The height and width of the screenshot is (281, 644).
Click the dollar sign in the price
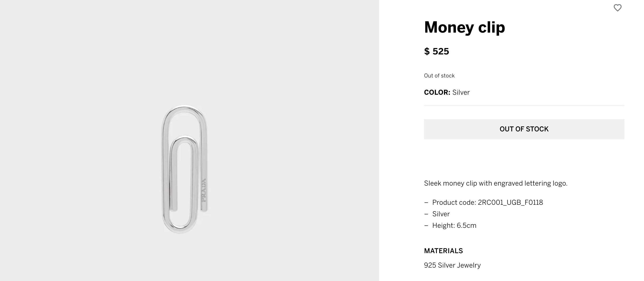(x=427, y=51)
